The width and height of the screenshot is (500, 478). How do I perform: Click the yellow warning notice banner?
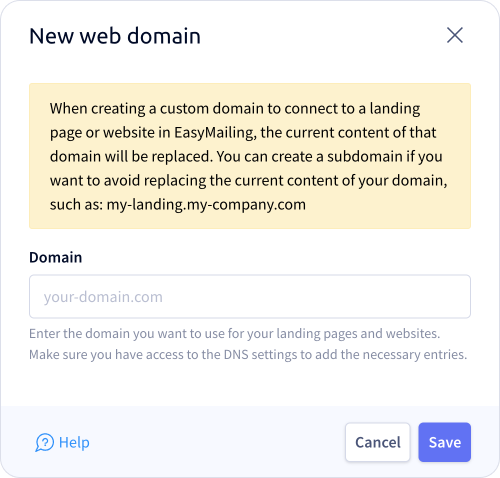click(250, 156)
